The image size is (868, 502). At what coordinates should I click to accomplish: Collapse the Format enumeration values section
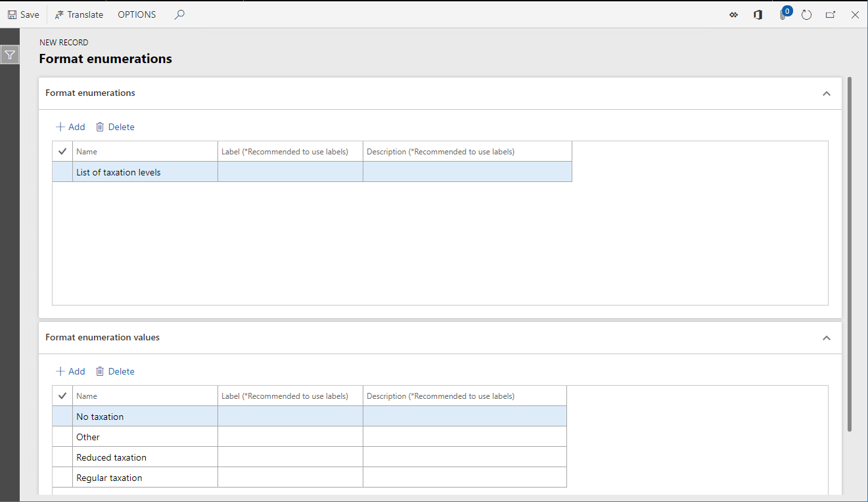pos(826,338)
